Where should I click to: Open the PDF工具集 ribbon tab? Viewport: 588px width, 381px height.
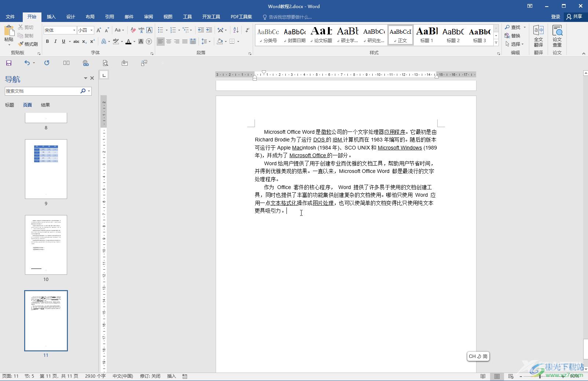coord(241,17)
